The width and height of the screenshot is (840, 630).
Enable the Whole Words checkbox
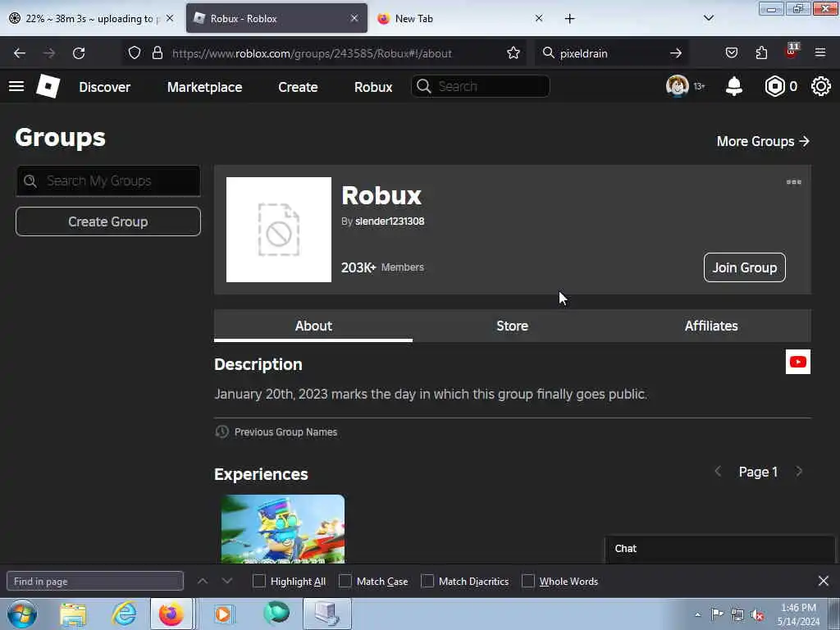[528, 581]
